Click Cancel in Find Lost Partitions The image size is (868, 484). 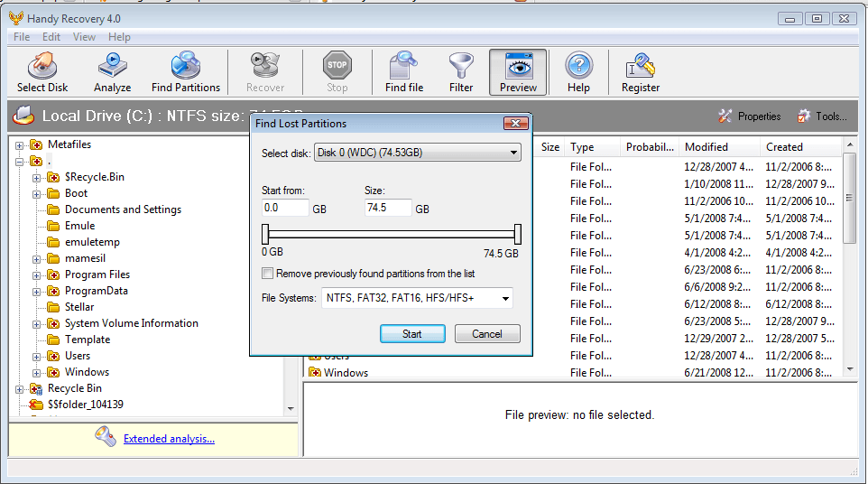487,333
